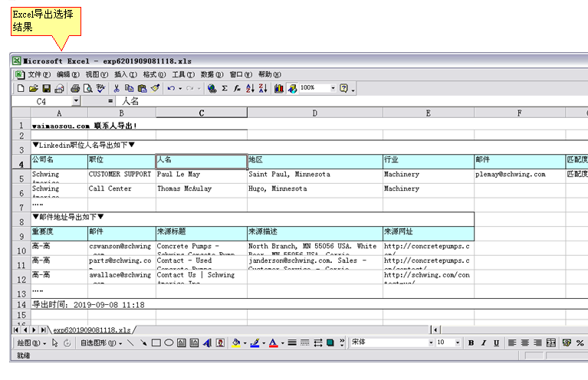Expand the 自选图形 AutoShapes dropdown
Image resolution: width=588 pixels, height=380 pixels.
tap(101, 343)
